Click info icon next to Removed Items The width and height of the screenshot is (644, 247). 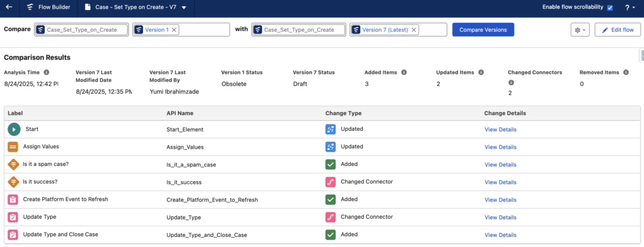(626, 72)
